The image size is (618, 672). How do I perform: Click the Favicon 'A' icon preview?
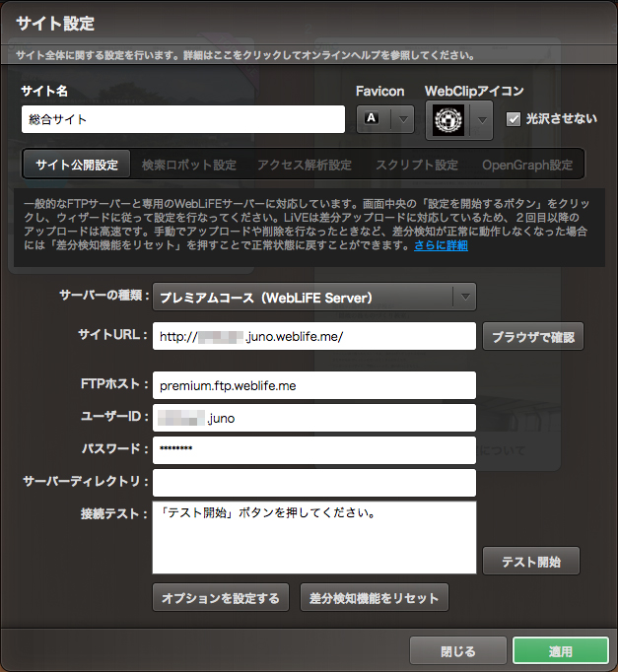pos(372,118)
